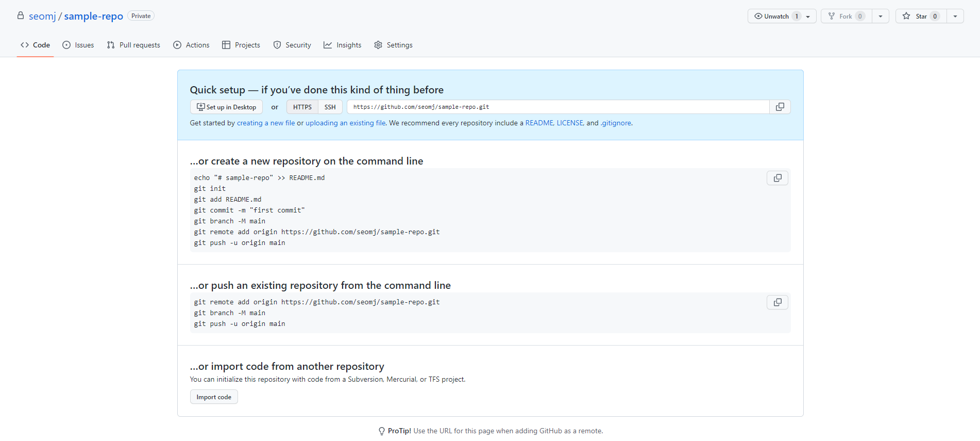Click the Private repository badge

[x=141, y=16]
